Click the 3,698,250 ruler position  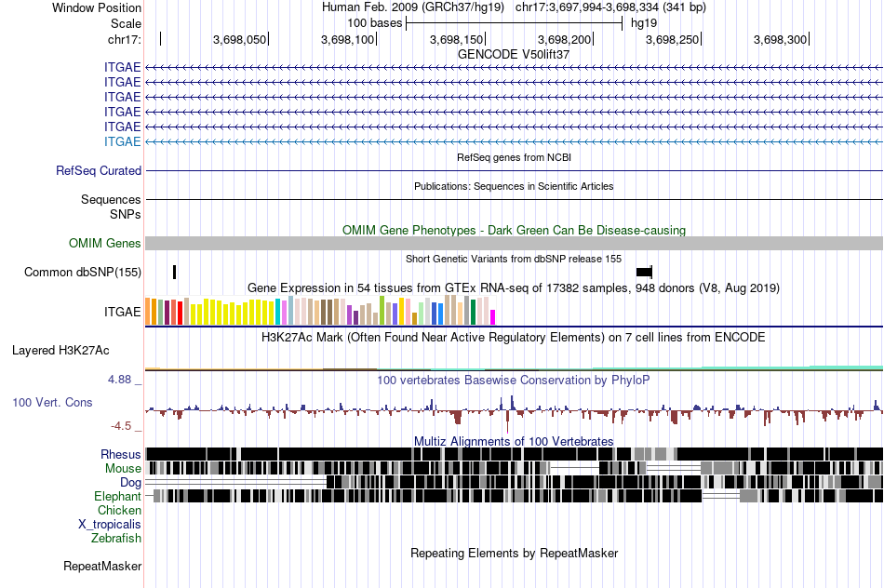tap(673, 39)
